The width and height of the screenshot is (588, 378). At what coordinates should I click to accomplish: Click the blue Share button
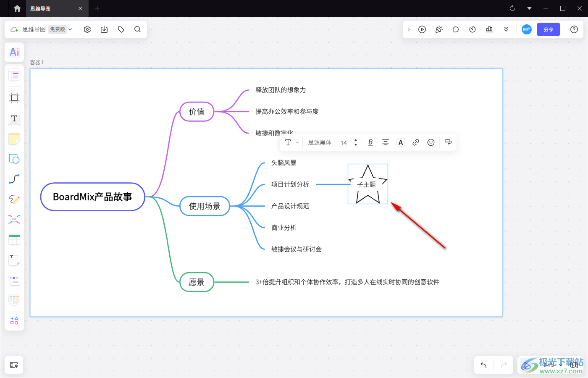pos(549,29)
